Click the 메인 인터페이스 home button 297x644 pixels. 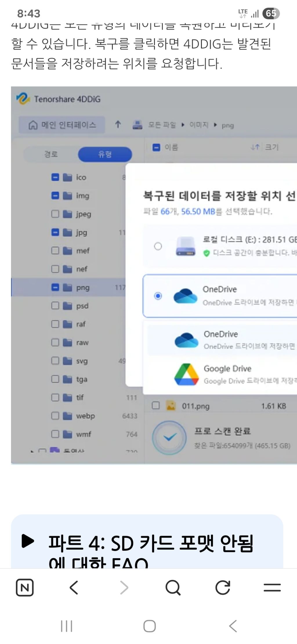[62, 125]
